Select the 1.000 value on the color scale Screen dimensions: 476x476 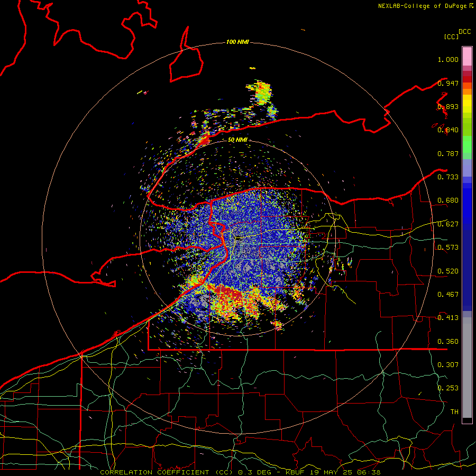(x=448, y=59)
